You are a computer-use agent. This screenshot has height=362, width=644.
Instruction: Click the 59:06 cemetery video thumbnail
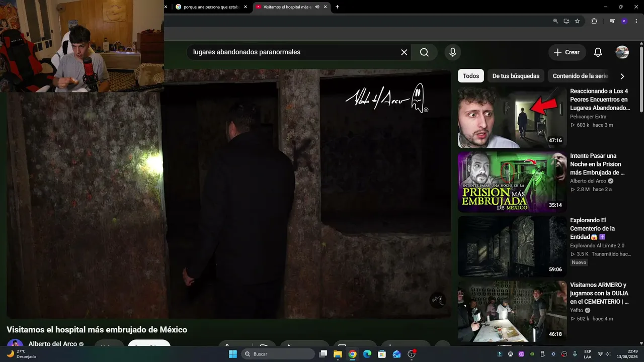(512, 246)
